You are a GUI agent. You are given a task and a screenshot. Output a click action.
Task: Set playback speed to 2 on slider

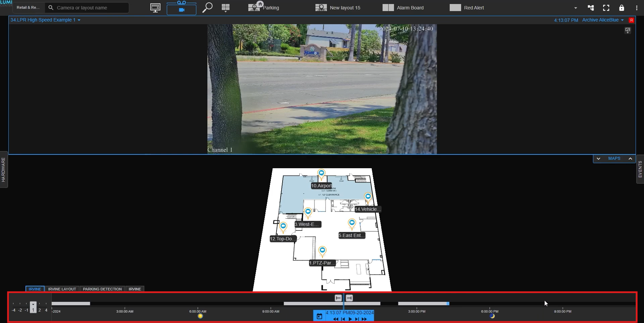pos(40,310)
